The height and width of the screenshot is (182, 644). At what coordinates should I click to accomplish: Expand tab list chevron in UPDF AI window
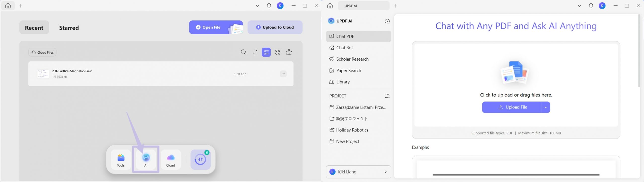pos(579,6)
